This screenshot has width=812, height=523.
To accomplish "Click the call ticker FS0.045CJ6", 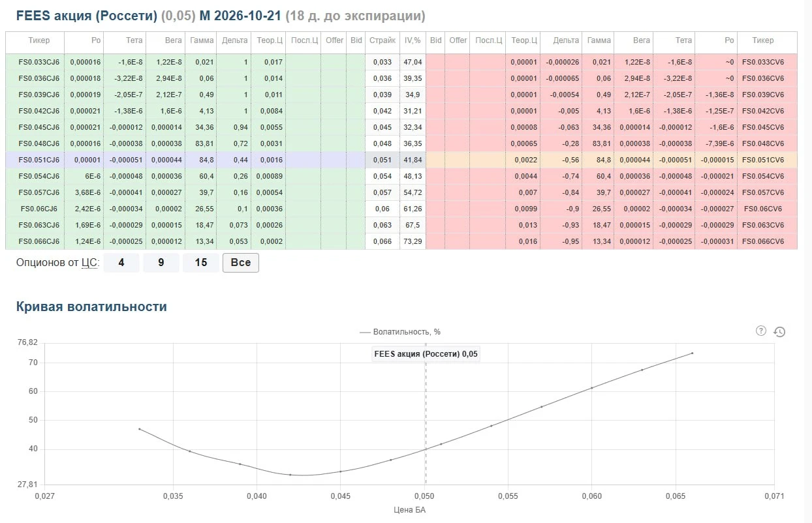I will tap(39, 127).
